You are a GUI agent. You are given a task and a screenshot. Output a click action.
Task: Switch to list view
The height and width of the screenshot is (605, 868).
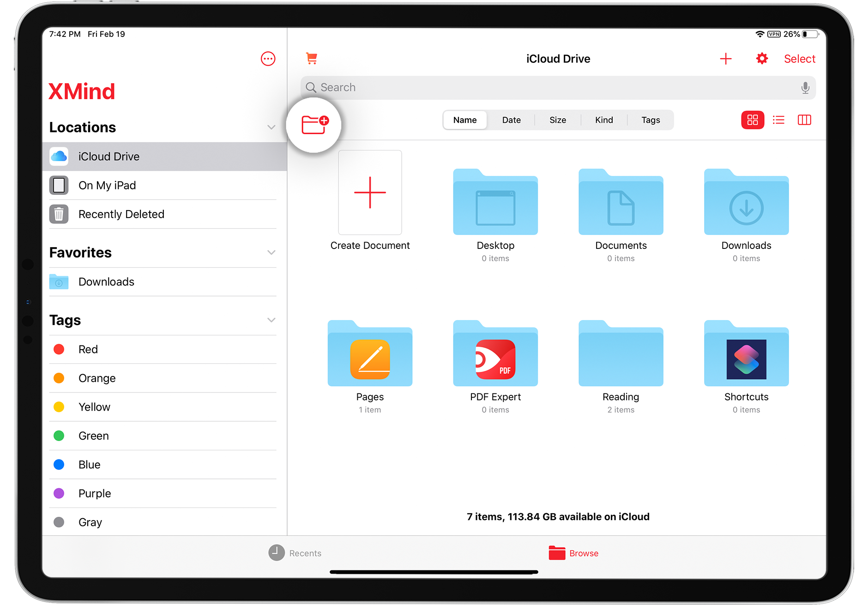pos(778,120)
